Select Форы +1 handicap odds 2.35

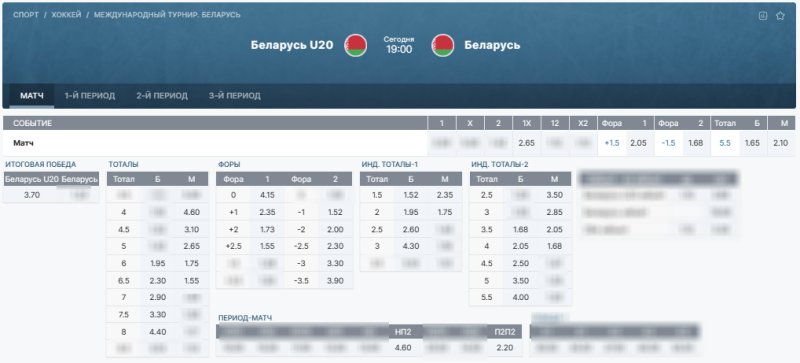click(267, 212)
